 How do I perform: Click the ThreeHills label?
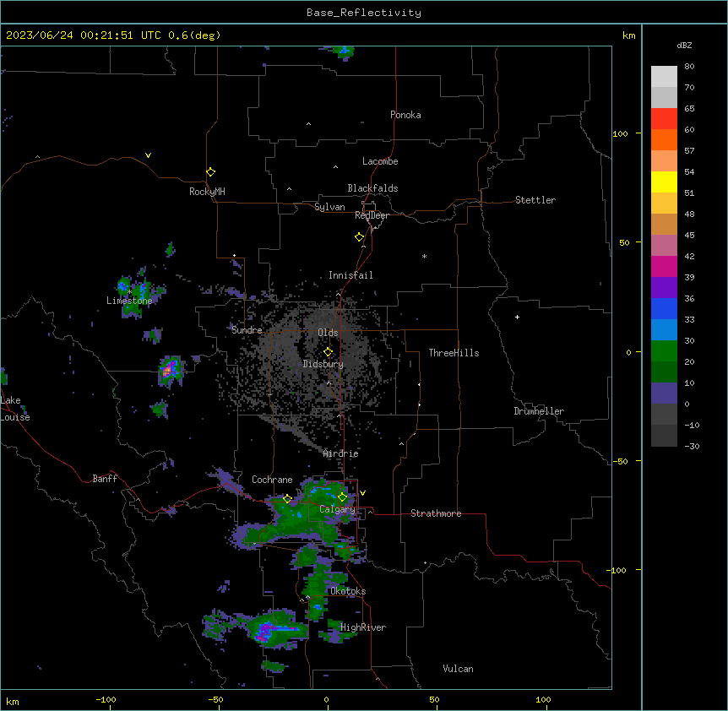click(x=454, y=353)
